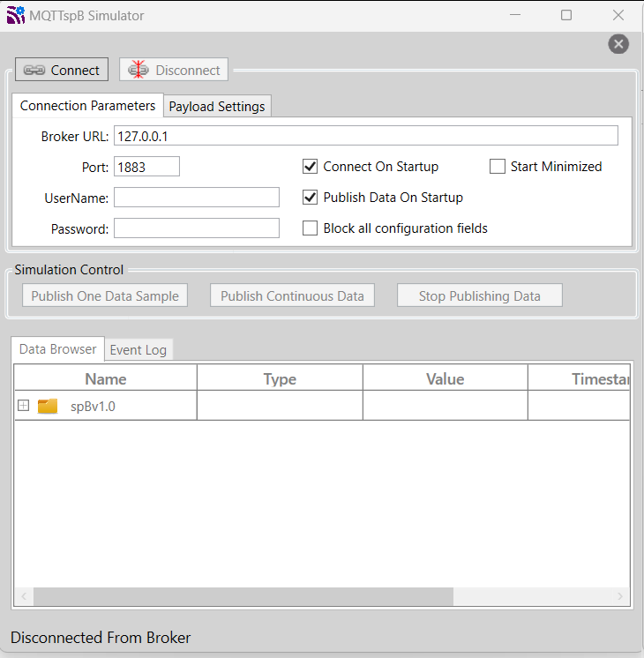This screenshot has width=644, height=658.
Task: Uncheck Connect On Startup
Action: 310,167
